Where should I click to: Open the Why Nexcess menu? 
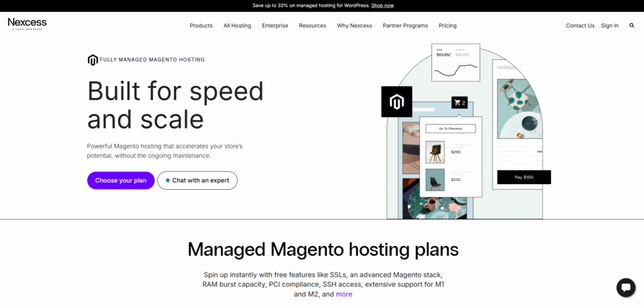click(355, 25)
